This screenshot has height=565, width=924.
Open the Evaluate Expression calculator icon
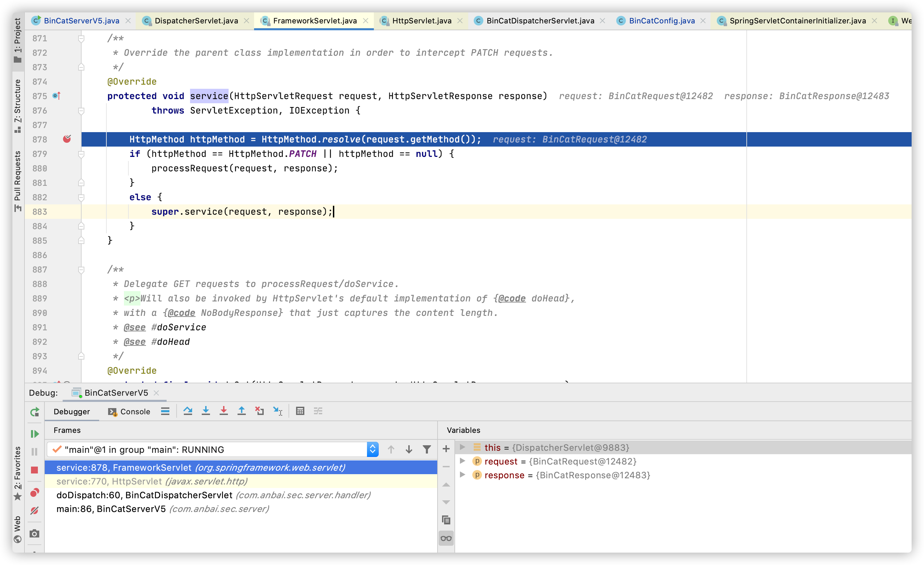coord(300,411)
